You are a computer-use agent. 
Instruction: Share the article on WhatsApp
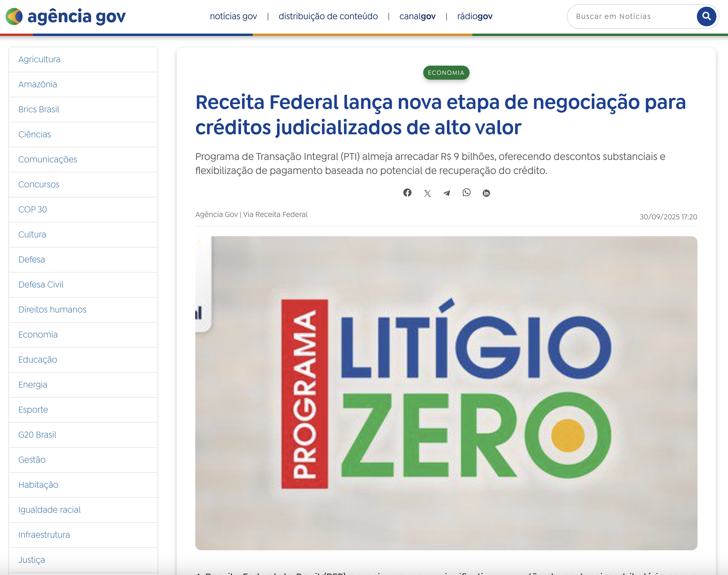coord(467,193)
